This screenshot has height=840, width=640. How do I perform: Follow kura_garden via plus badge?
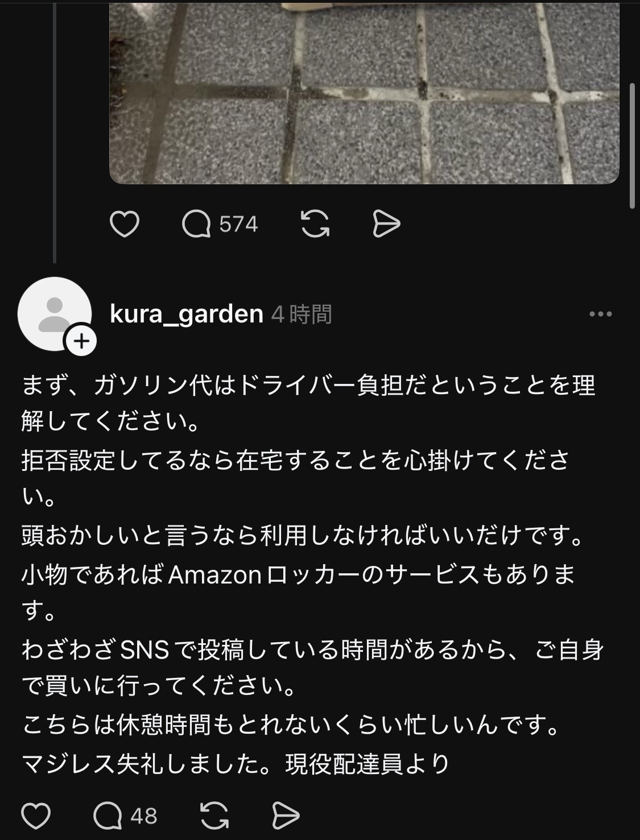[81, 341]
